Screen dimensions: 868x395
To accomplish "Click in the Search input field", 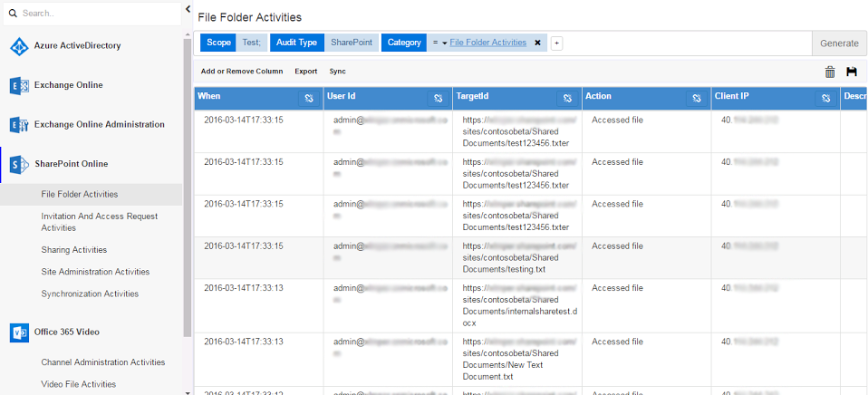I will (x=92, y=14).
